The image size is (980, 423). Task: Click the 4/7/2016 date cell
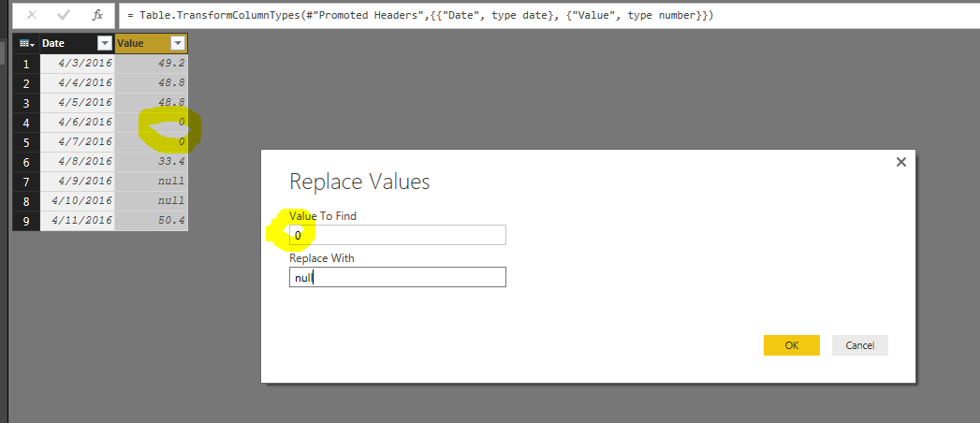point(77,142)
